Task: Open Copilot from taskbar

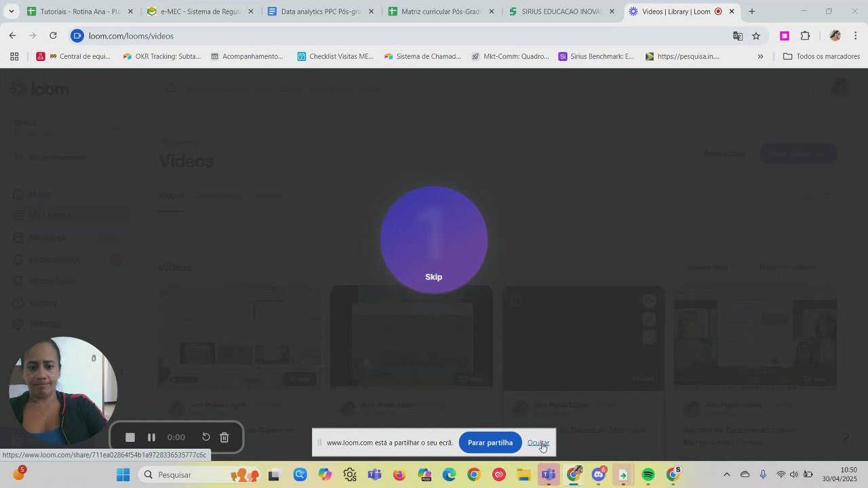Action: (x=325, y=474)
